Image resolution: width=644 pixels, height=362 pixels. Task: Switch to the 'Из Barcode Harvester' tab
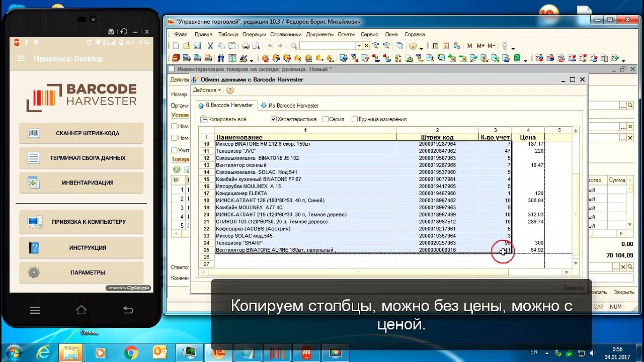pyautogui.click(x=290, y=106)
